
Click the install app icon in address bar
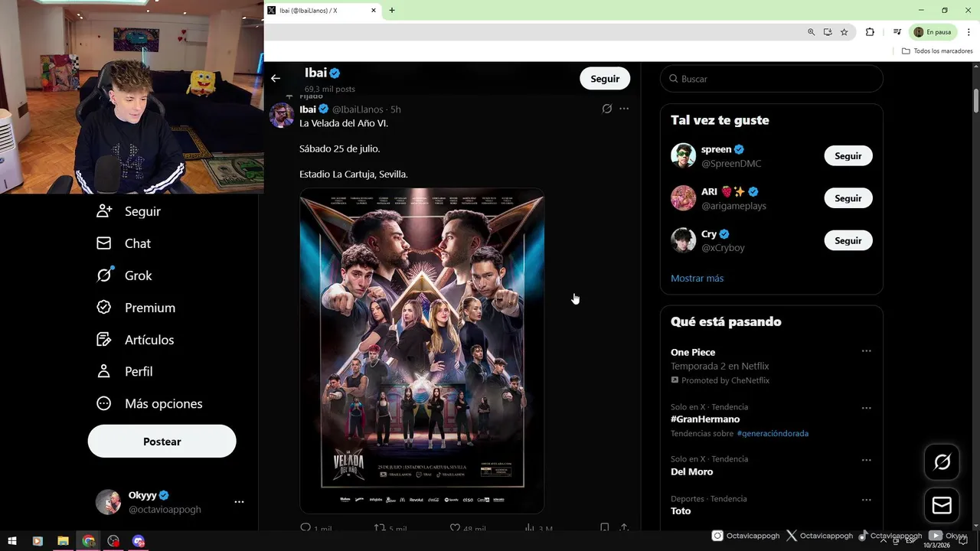(828, 32)
